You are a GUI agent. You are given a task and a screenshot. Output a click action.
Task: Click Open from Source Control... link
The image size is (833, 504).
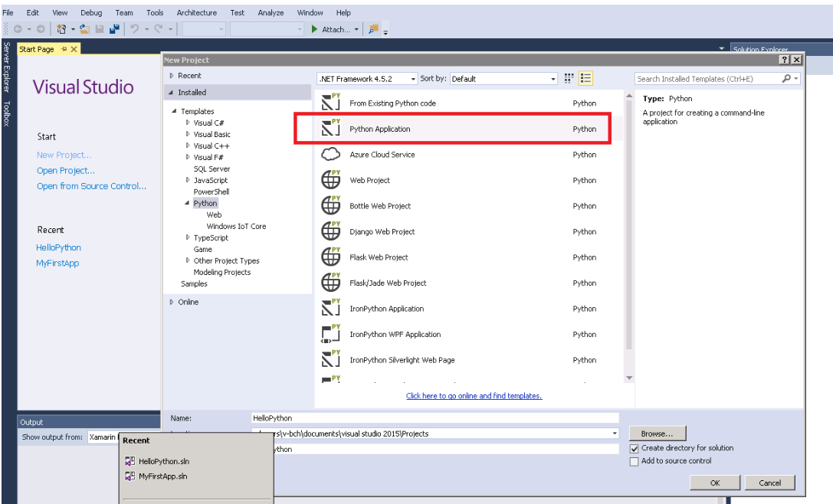[91, 186]
